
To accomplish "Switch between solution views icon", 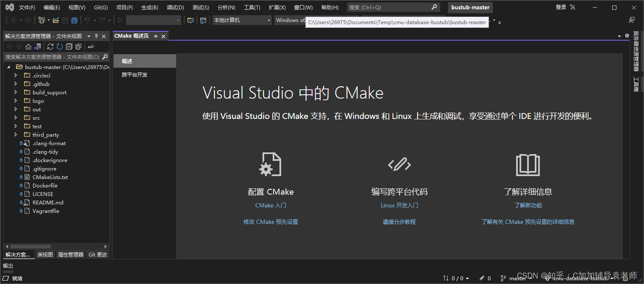I will (x=37, y=46).
